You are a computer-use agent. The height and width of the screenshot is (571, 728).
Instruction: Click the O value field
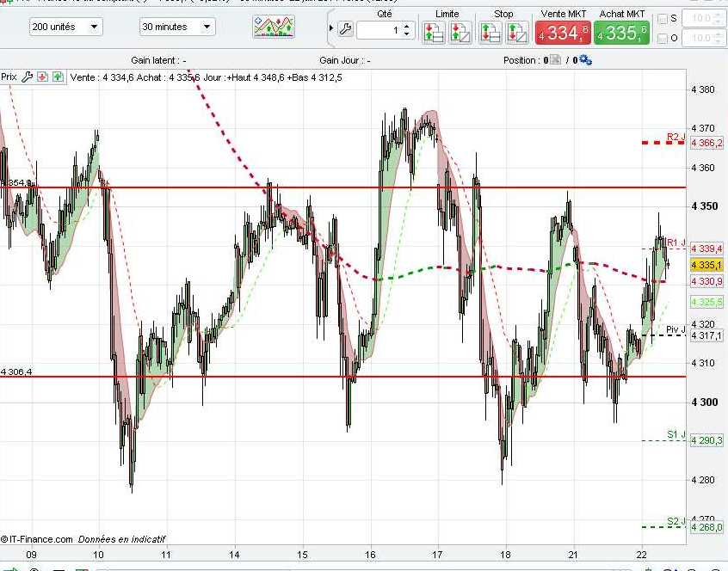click(703, 38)
